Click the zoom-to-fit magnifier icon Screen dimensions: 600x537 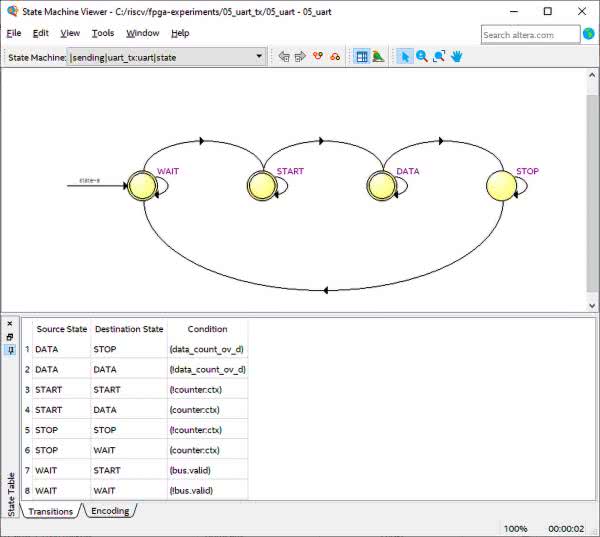(x=439, y=57)
